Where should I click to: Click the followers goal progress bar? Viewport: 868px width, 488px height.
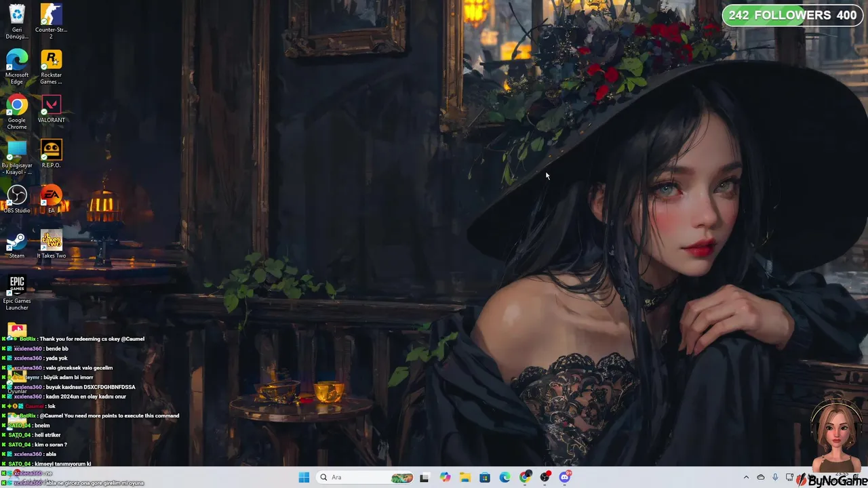click(x=793, y=15)
